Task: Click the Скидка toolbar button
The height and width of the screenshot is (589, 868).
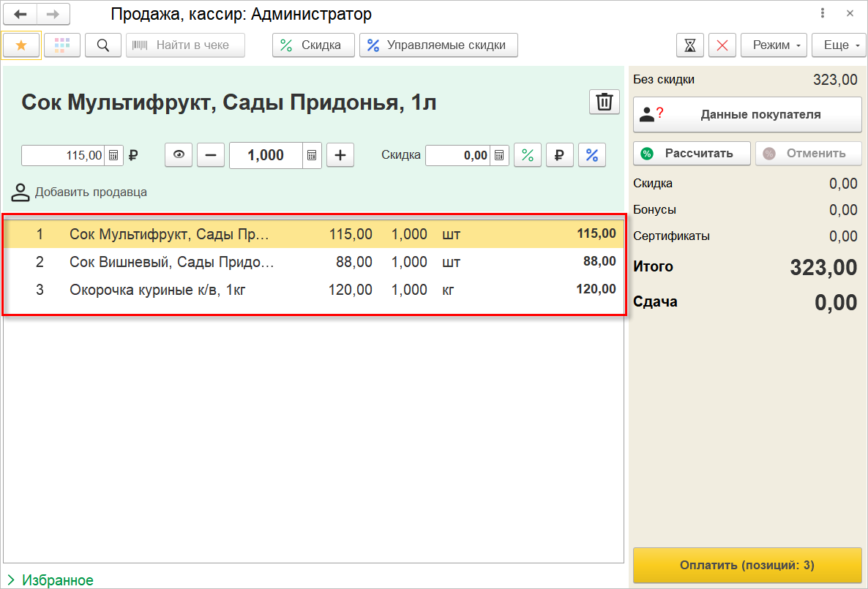Action: point(313,45)
